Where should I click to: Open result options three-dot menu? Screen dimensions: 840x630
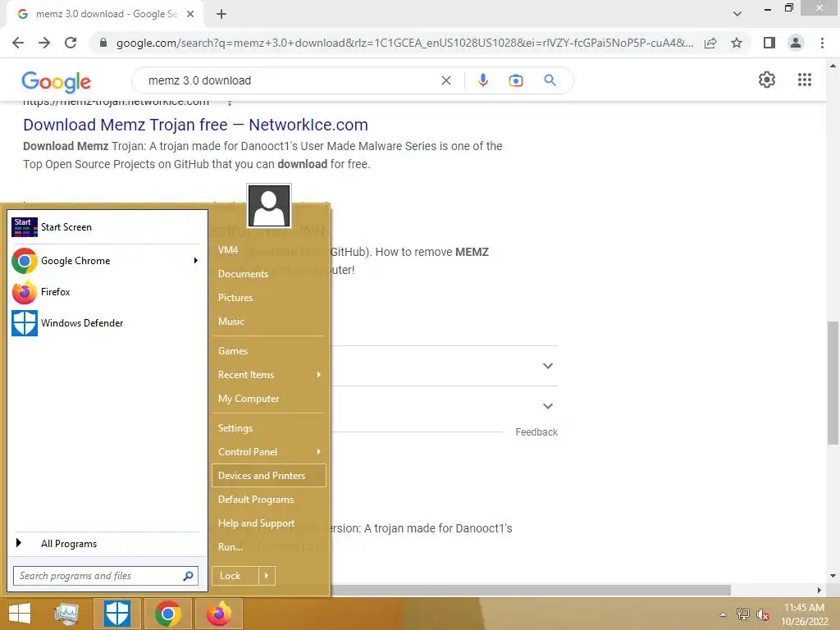[x=230, y=103]
